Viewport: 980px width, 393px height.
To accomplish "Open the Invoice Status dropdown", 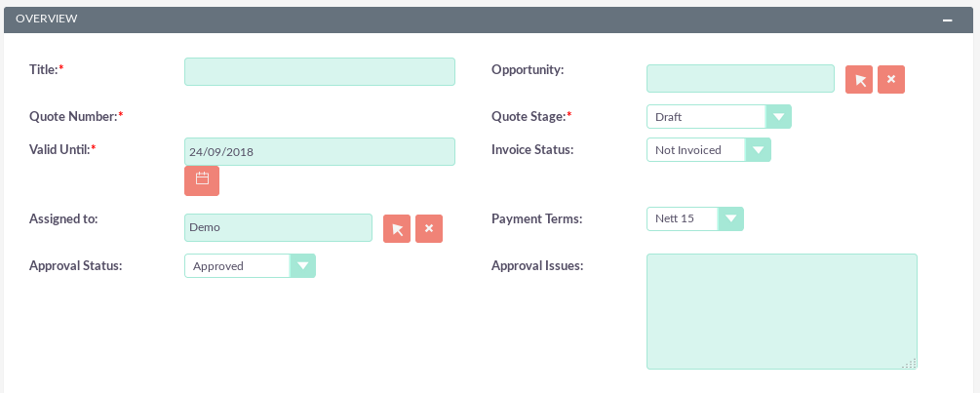I will coord(709,150).
